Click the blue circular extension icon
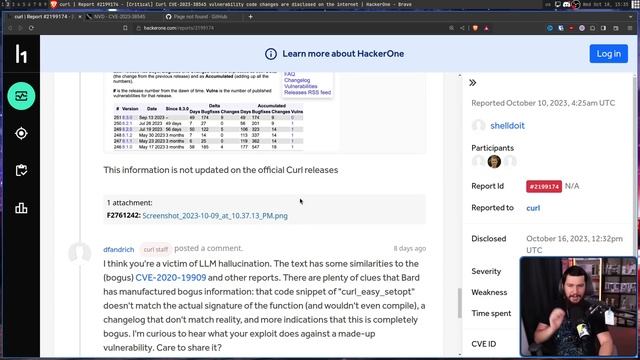 (x=550, y=28)
